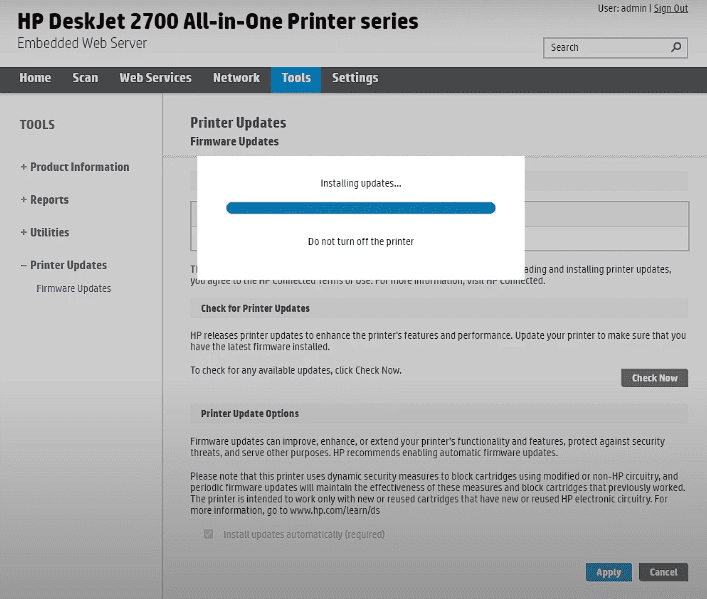707x599 pixels.
Task: Click the 'Embedded Web Server' subtitle
Action: pyautogui.click(x=82, y=43)
